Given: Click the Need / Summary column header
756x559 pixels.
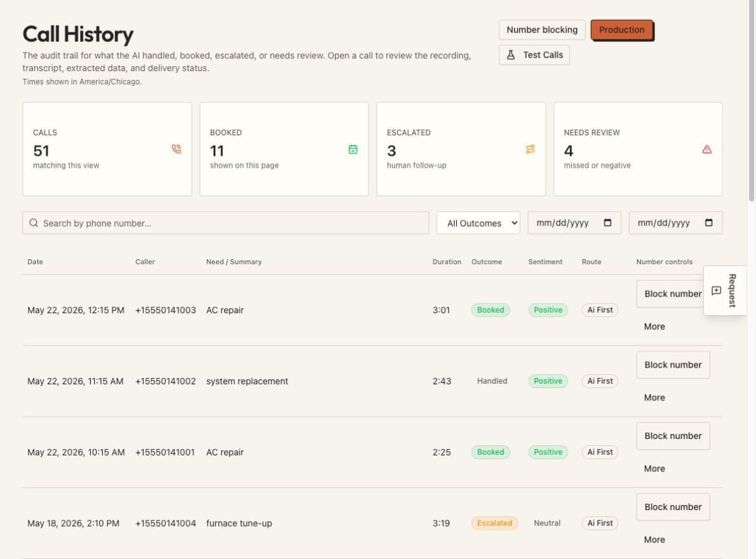Looking at the screenshot, I should point(234,262).
